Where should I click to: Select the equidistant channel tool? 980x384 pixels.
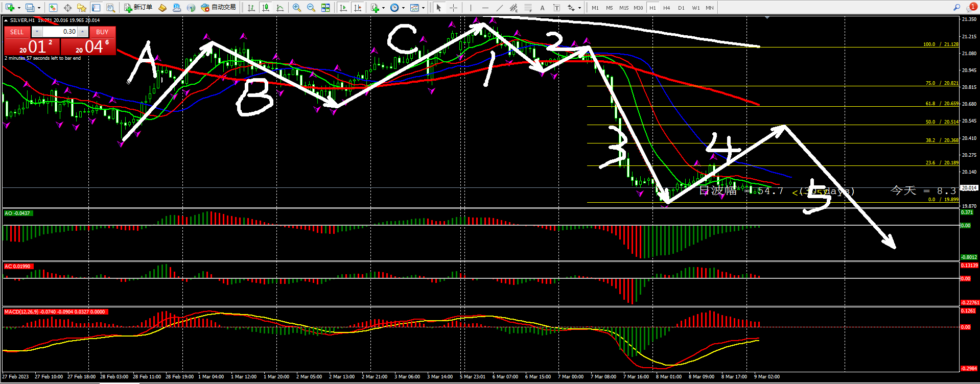click(514, 8)
